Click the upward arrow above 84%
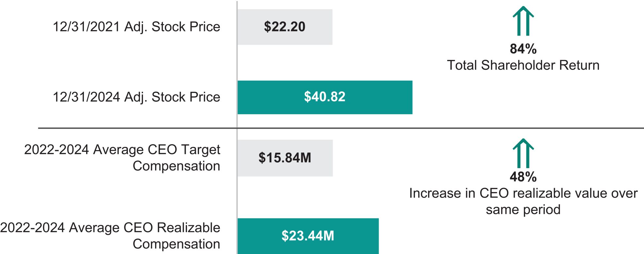 pos(523,21)
